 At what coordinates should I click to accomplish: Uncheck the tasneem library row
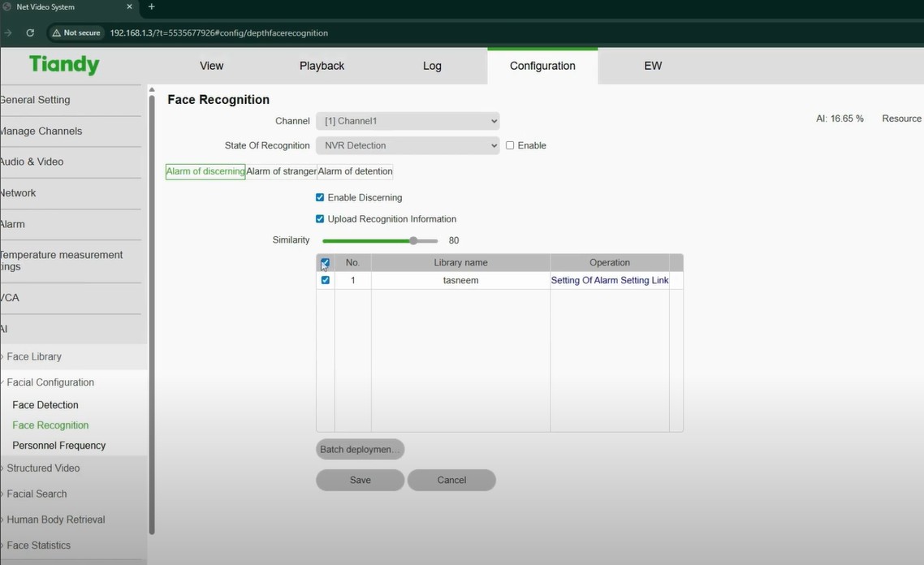(x=326, y=279)
